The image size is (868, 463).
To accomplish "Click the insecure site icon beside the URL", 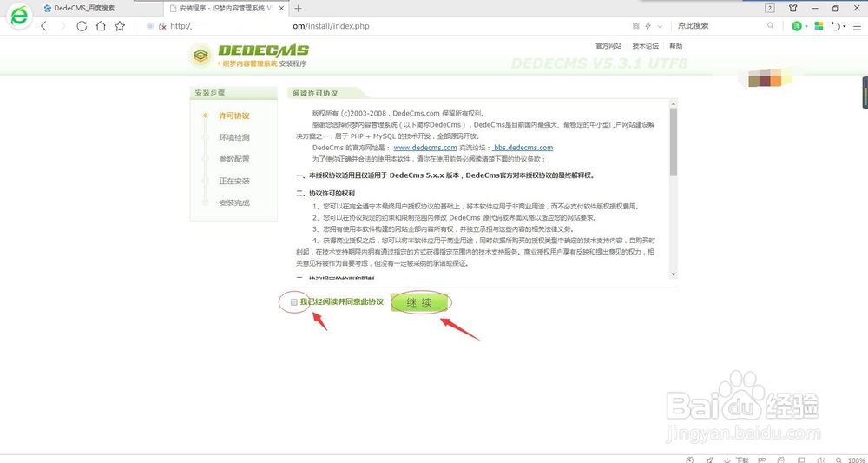I will (163, 26).
